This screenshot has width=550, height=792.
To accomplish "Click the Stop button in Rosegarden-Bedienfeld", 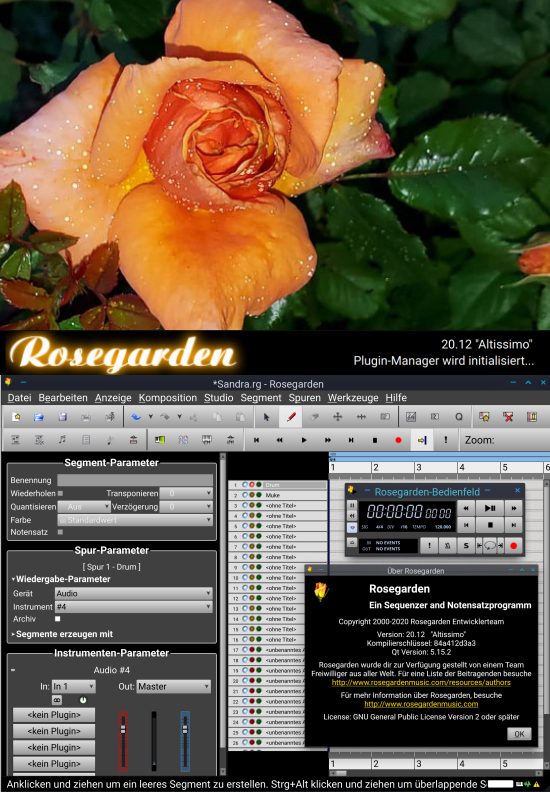I will (490, 525).
